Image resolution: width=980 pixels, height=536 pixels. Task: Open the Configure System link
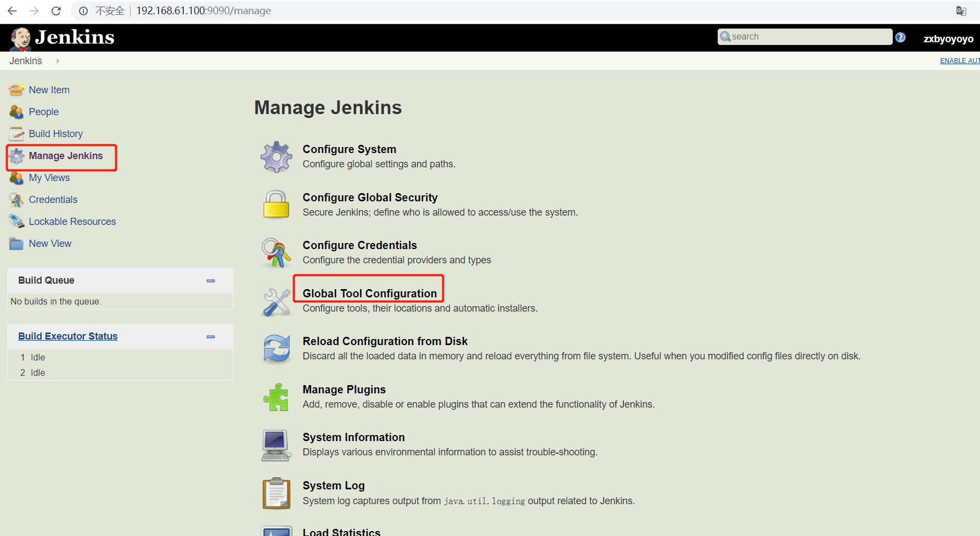click(350, 149)
